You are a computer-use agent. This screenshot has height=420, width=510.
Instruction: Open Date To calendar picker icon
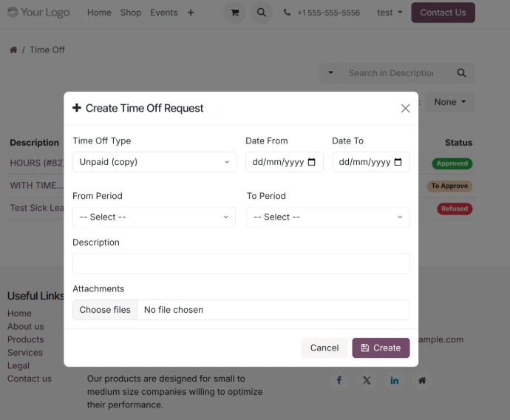coord(398,162)
